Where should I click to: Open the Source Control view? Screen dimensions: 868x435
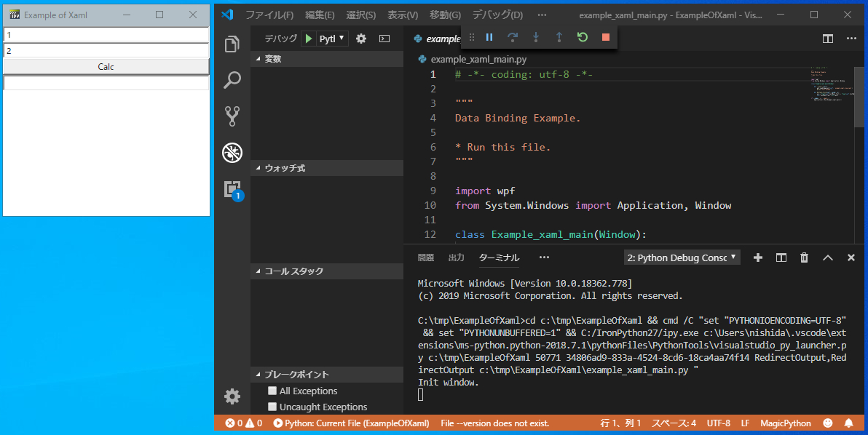click(x=232, y=116)
